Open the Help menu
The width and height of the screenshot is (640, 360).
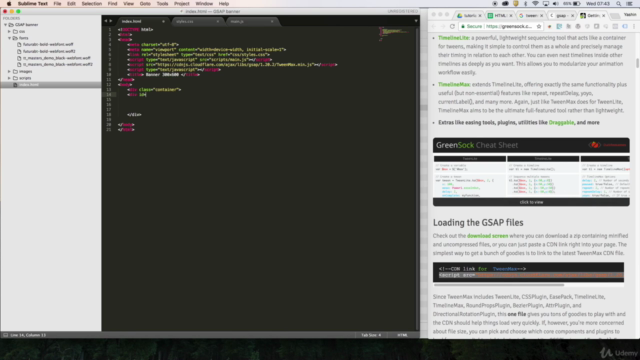click(224, 4)
